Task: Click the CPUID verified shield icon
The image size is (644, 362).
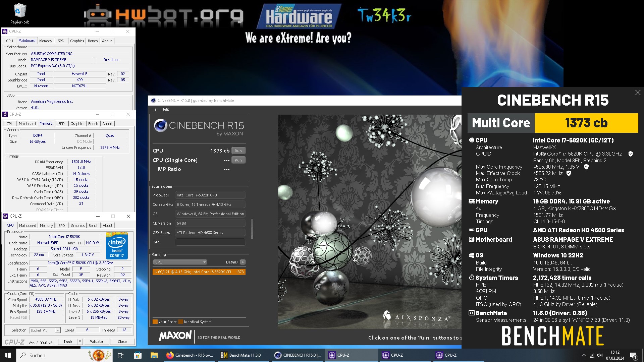Action: (631, 154)
